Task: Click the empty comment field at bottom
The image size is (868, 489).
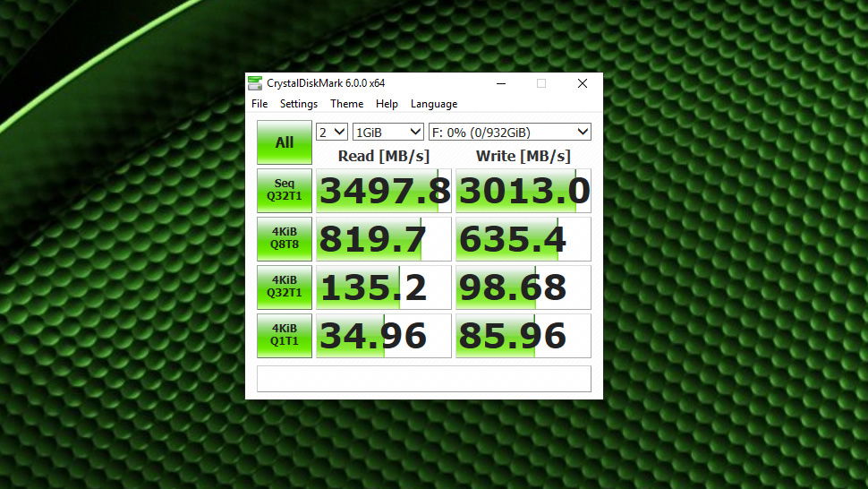Action: point(424,378)
